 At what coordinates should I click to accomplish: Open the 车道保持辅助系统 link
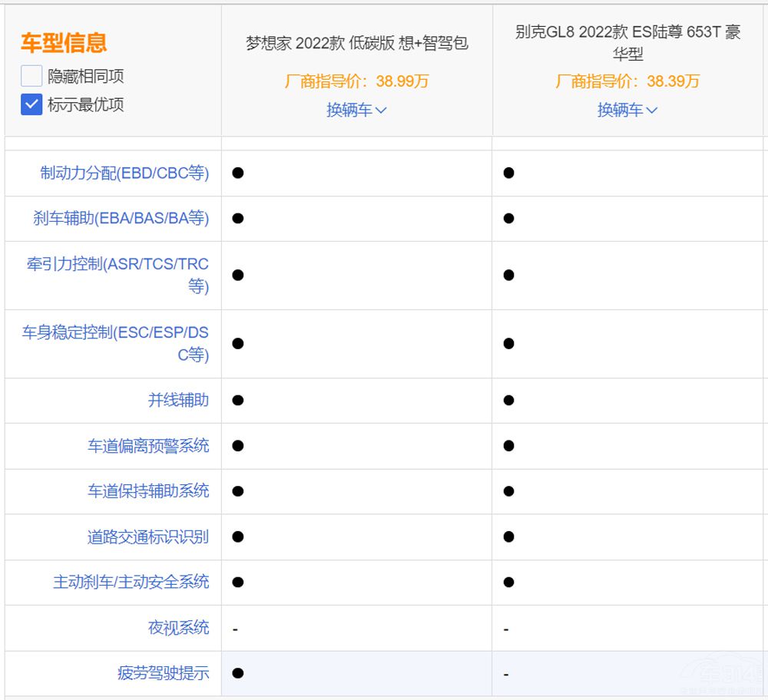click(x=151, y=491)
